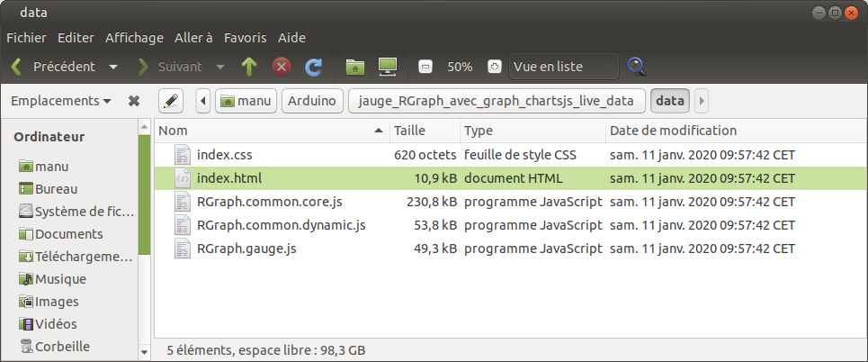Click the green up-arrow parent folder icon

pyautogui.click(x=249, y=67)
